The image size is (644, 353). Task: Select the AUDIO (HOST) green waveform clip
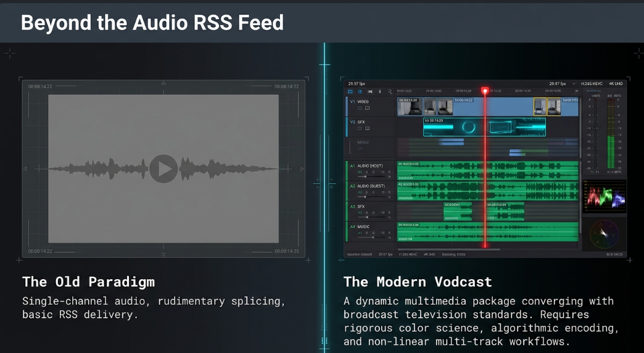point(488,171)
